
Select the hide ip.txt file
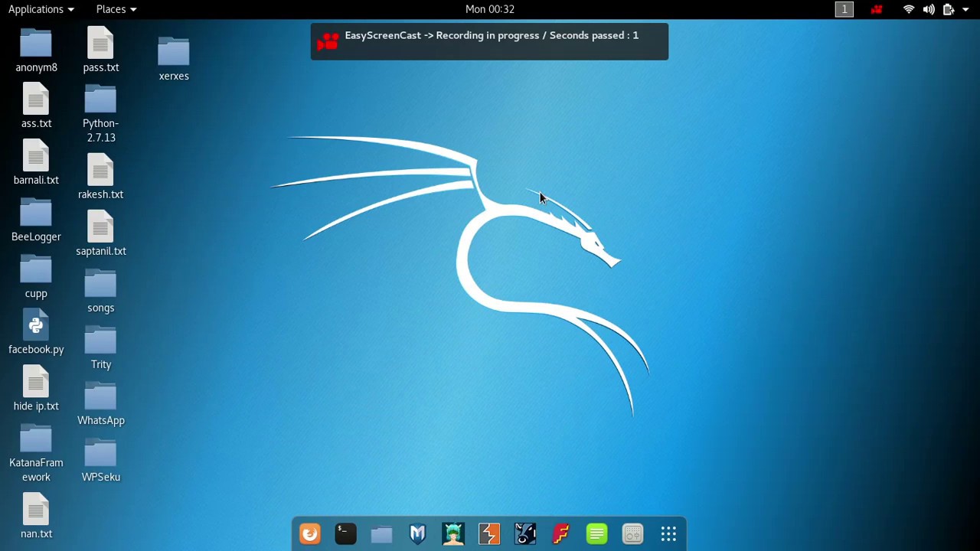[x=36, y=390]
